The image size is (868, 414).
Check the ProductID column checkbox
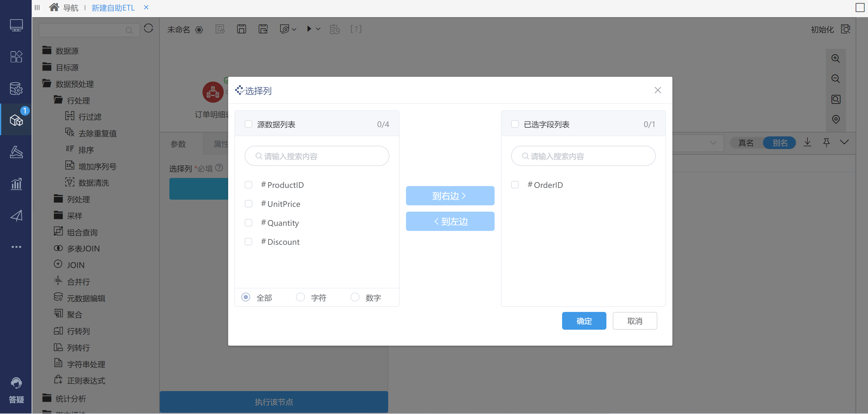[x=248, y=185]
